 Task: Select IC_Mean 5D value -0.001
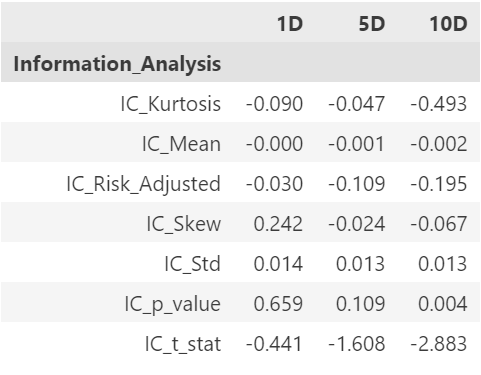pos(357,144)
